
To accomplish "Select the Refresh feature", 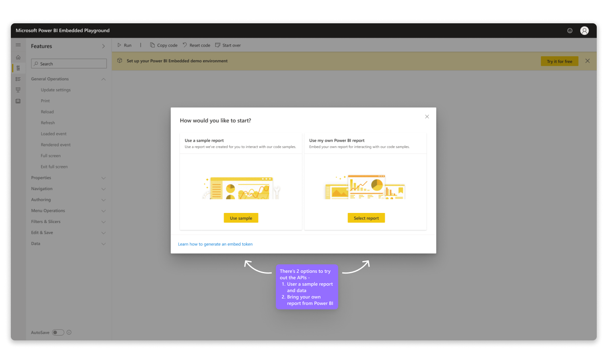I will (x=48, y=123).
